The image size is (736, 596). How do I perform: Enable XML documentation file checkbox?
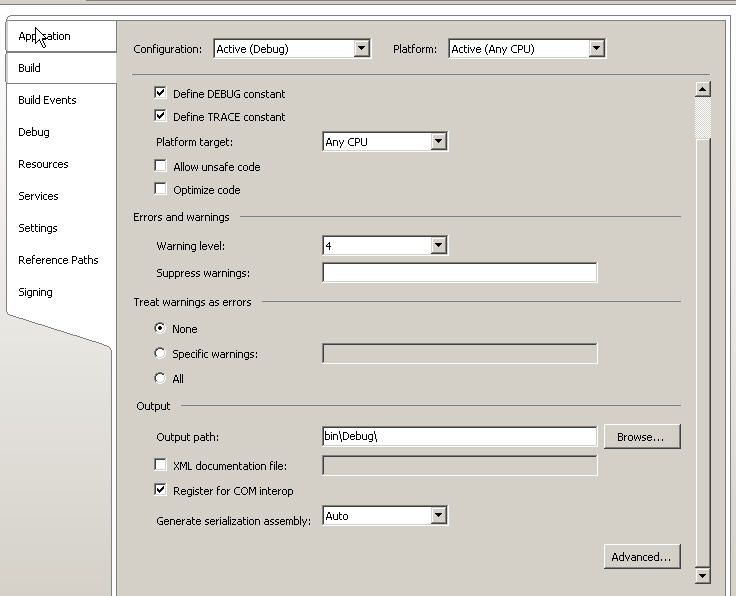[x=161, y=465]
